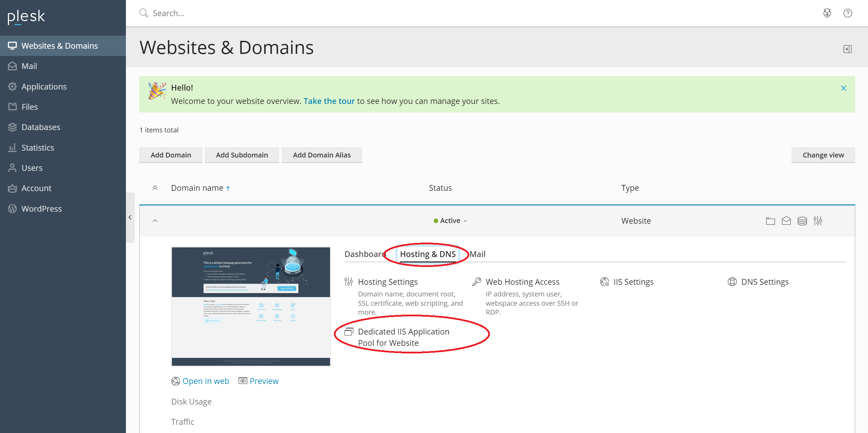The width and height of the screenshot is (868, 433).
Task: Open Websites & Domains in sidebar
Action: [x=63, y=46]
